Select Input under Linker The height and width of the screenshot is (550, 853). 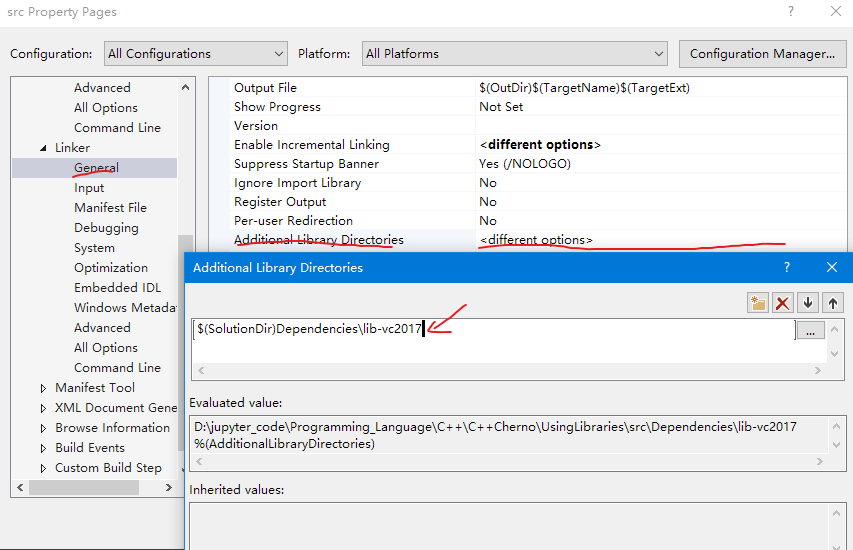(89, 188)
